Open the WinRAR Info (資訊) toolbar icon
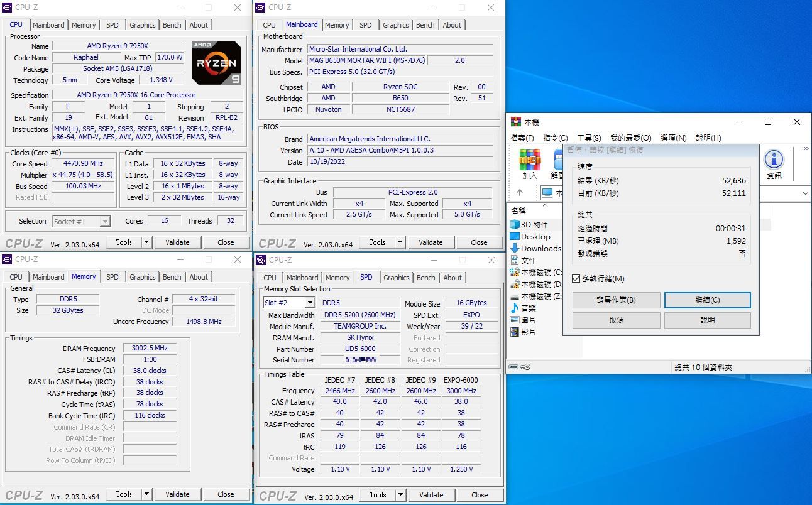812x505 pixels. click(x=774, y=160)
